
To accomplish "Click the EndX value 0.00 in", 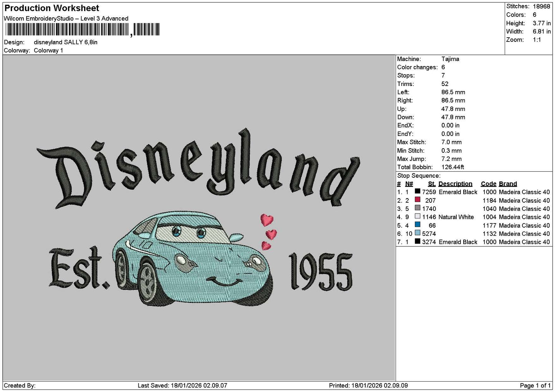I will (x=451, y=126).
